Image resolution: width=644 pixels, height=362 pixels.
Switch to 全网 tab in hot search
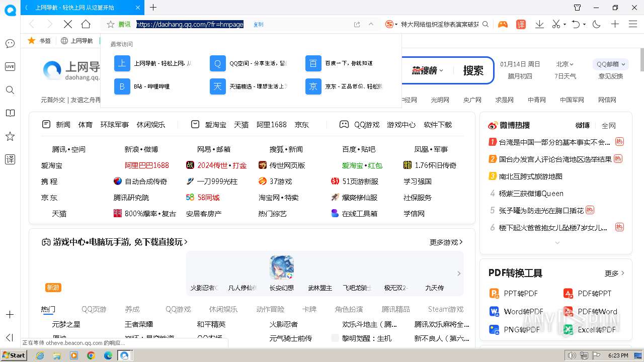click(x=609, y=126)
